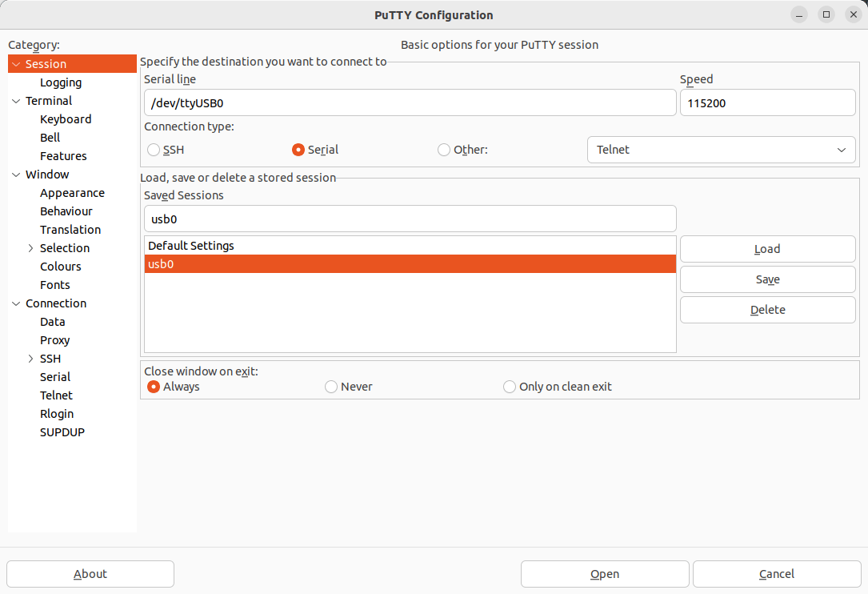Collapse the Connection category
This screenshot has height=594, width=868.
15,303
